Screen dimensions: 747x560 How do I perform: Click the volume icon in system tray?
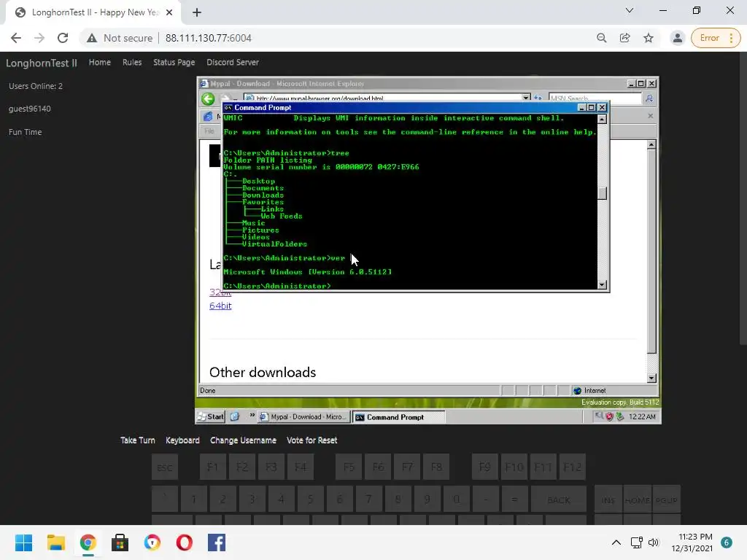point(653,542)
